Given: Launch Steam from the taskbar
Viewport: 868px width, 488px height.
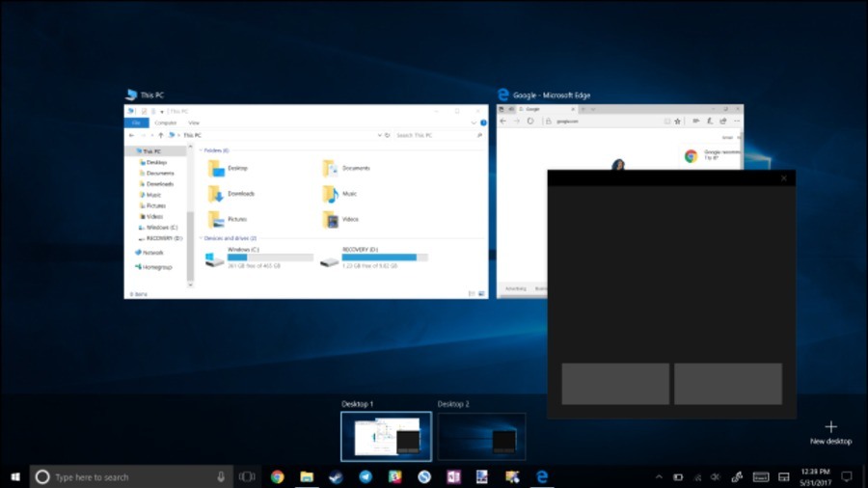Looking at the screenshot, I should pyautogui.click(x=336, y=476).
